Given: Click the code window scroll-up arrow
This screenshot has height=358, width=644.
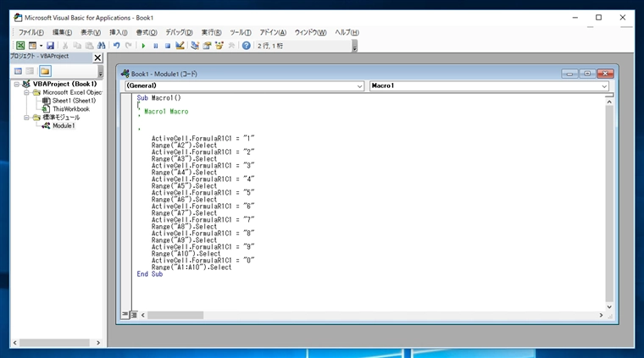Looking at the screenshot, I should coord(609,102).
